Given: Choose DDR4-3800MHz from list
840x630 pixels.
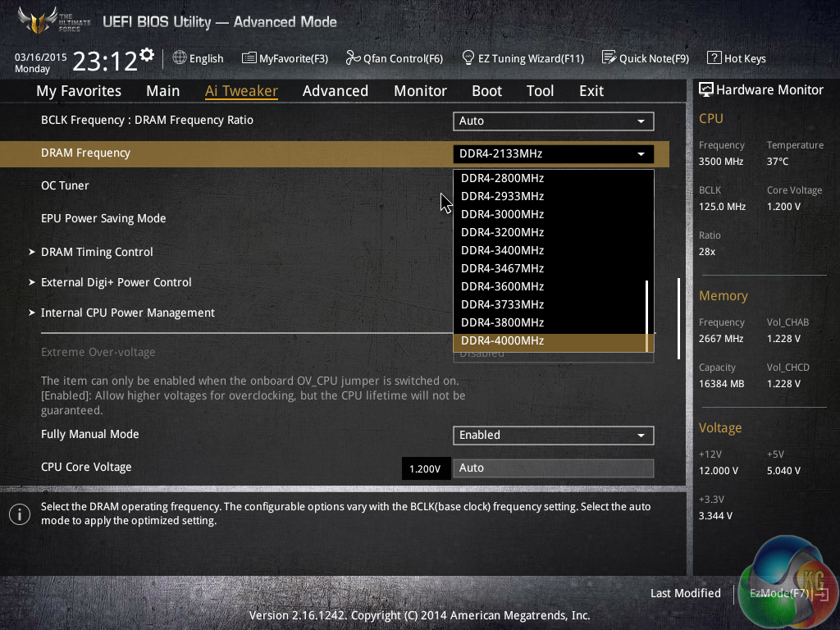Looking at the screenshot, I should click(x=554, y=322).
